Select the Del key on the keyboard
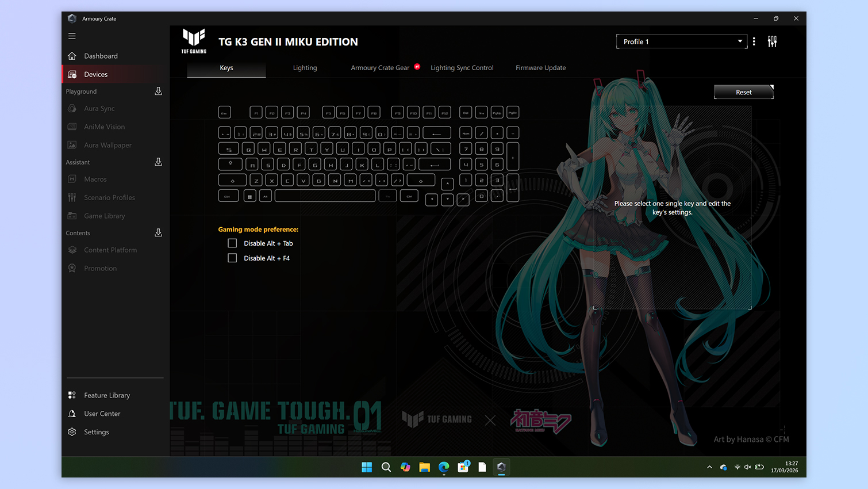Screen dimensions: 868x489 tap(466, 112)
